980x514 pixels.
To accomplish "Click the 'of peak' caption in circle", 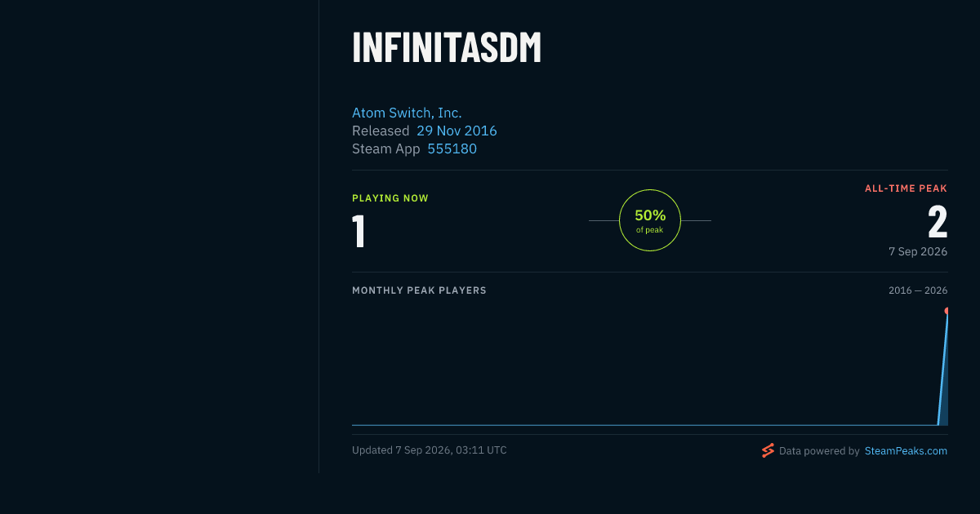I will 650,230.
